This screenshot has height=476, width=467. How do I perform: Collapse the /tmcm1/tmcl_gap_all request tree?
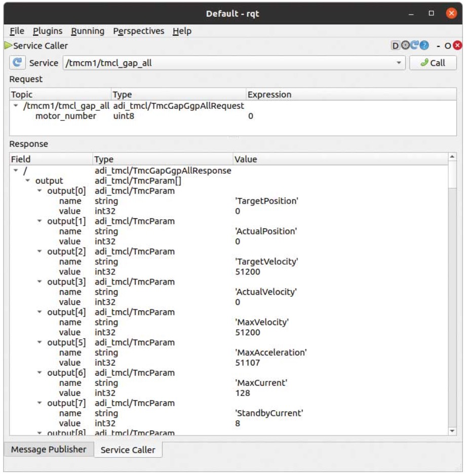tap(16, 106)
